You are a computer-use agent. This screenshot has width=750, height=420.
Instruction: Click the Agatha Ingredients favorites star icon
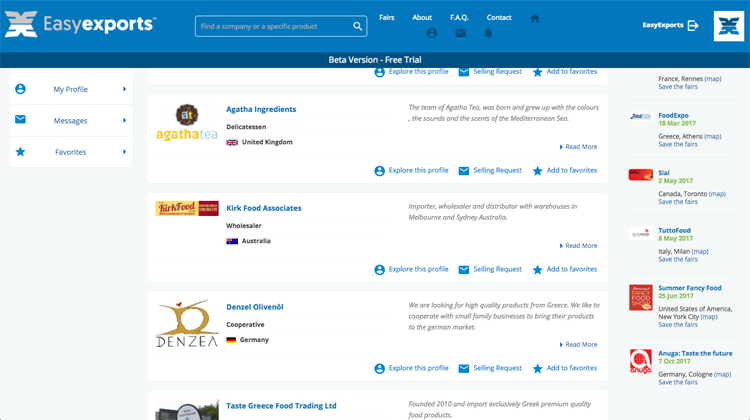[x=538, y=171]
